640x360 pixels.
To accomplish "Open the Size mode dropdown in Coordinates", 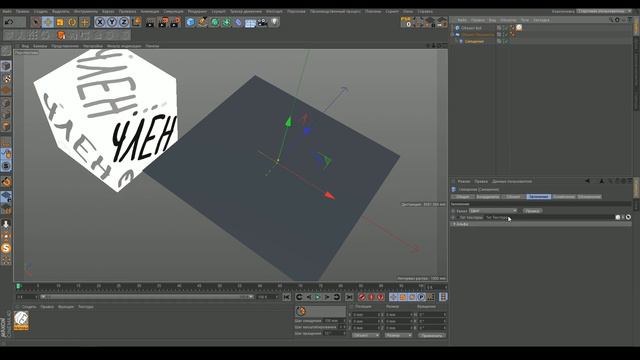I will click(x=398, y=335).
